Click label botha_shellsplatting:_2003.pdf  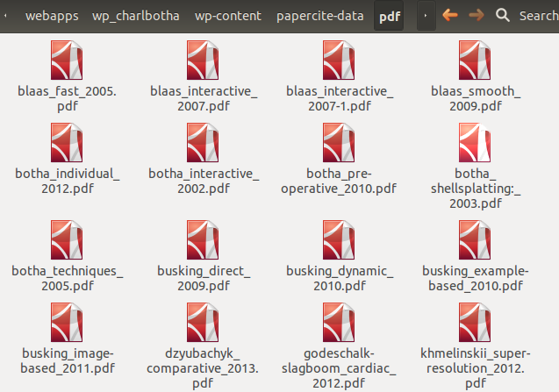pos(476,189)
